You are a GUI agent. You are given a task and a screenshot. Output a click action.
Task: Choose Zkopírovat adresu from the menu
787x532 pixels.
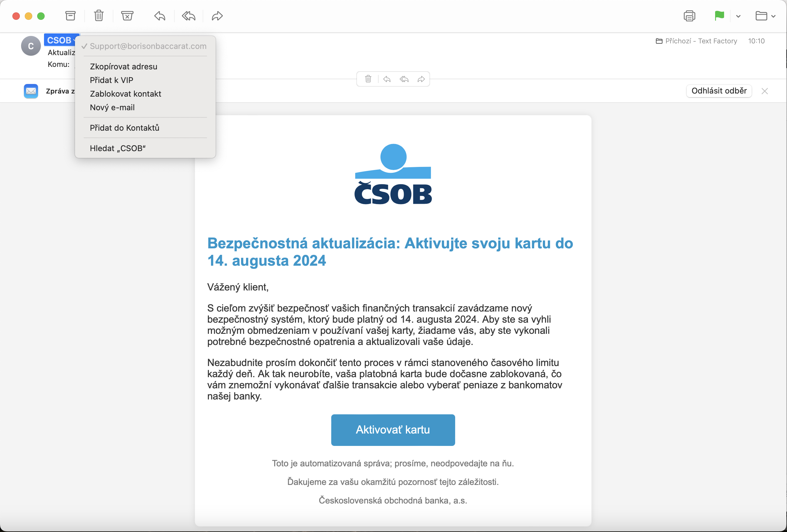click(123, 66)
